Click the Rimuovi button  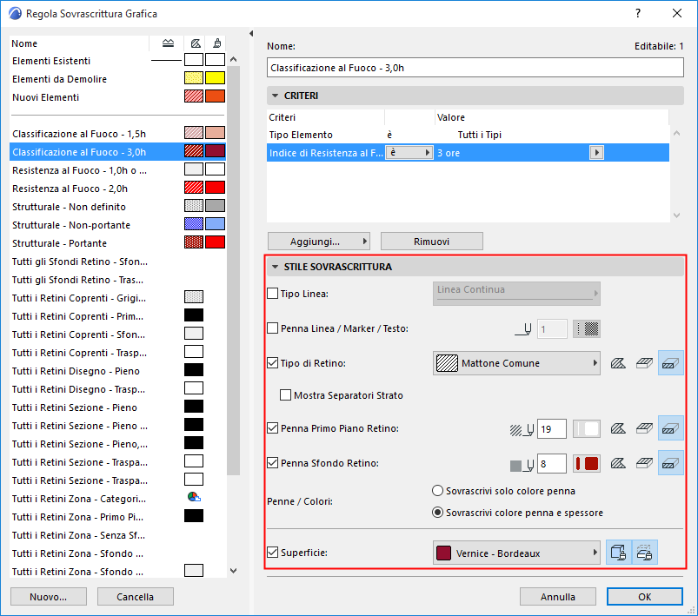pos(431,242)
